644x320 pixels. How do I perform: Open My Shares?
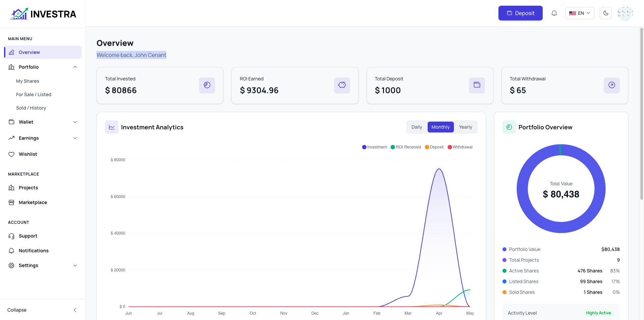tap(28, 81)
